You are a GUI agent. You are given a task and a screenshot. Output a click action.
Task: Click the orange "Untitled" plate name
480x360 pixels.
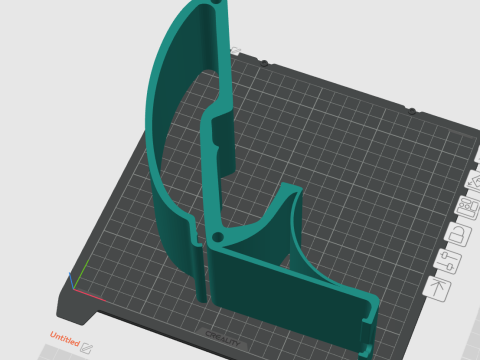[65, 339]
